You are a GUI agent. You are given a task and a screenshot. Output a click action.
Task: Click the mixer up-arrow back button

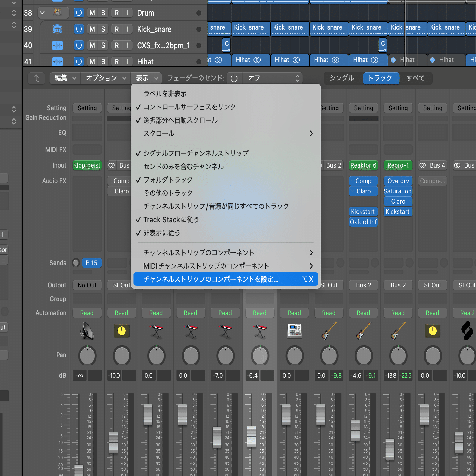[x=36, y=78]
